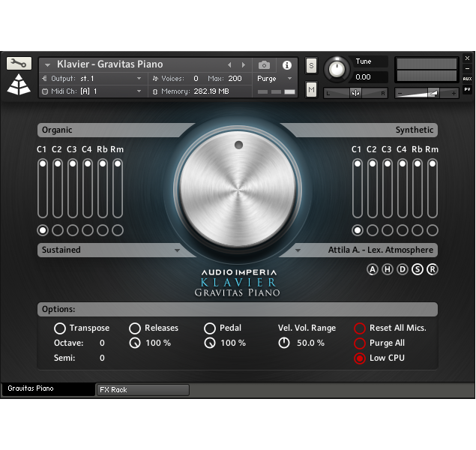The image size is (476, 450).
Task: Toggle Organic C1 mic on/off button
Action: click(43, 230)
